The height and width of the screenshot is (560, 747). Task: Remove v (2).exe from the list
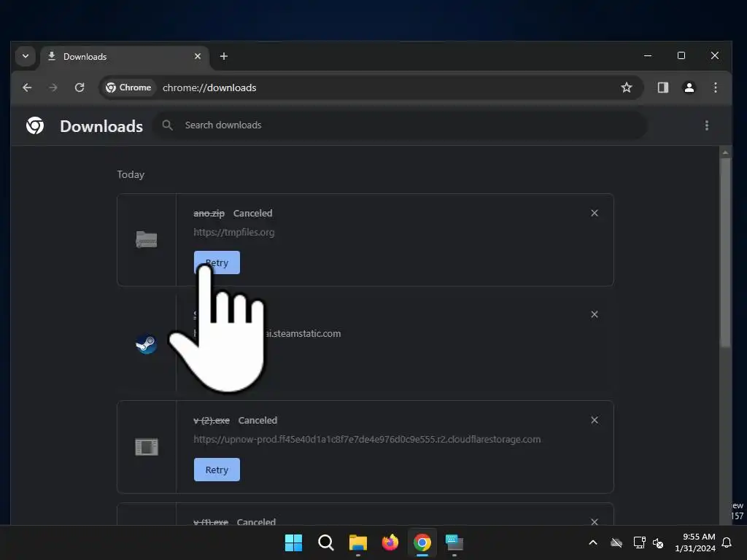pos(594,420)
